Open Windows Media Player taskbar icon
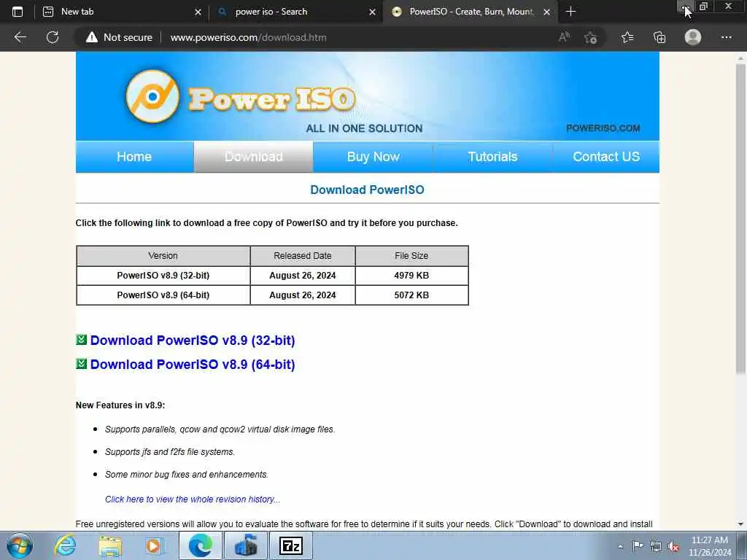This screenshot has width=747, height=560. pyautogui.click(x=154, y=545)
